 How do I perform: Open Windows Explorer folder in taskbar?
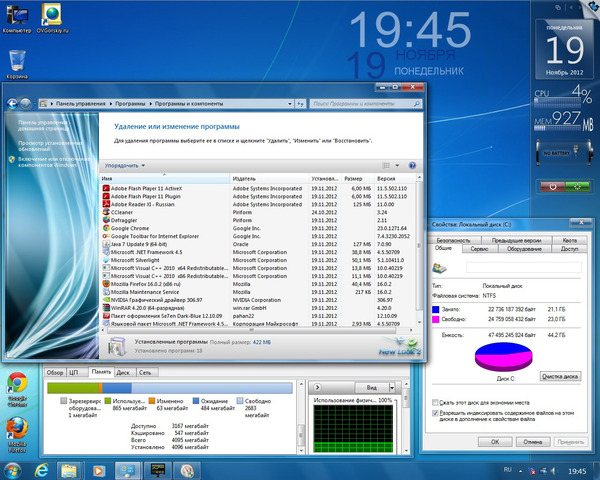70,471
